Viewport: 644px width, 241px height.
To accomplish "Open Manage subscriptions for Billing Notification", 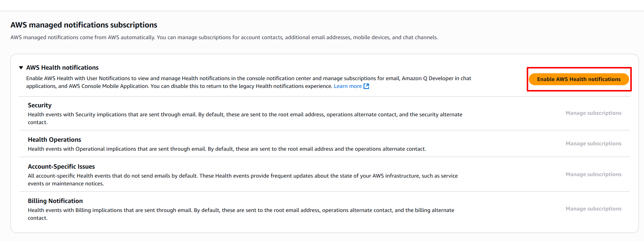I will [x=593, y=209].
